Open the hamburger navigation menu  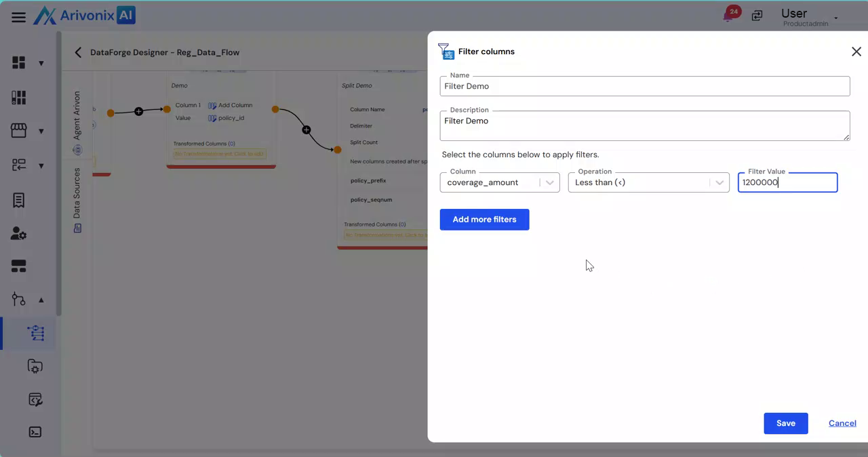tap(18, 17)
